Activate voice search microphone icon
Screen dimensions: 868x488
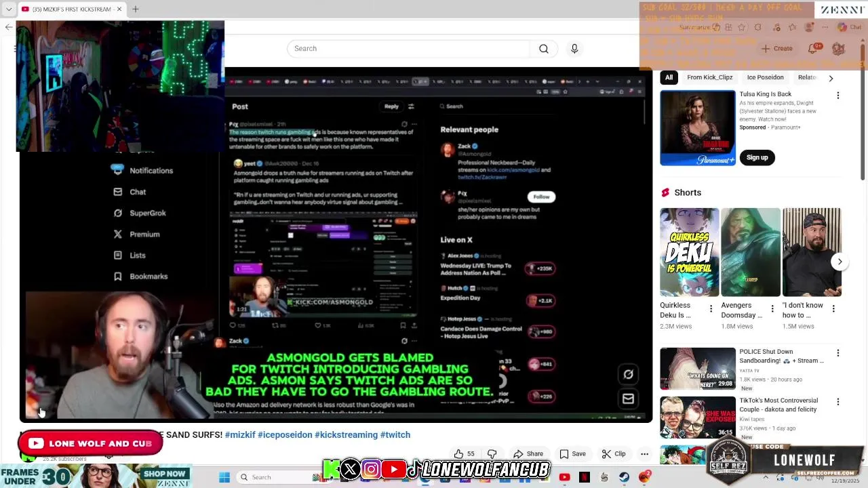574,49
